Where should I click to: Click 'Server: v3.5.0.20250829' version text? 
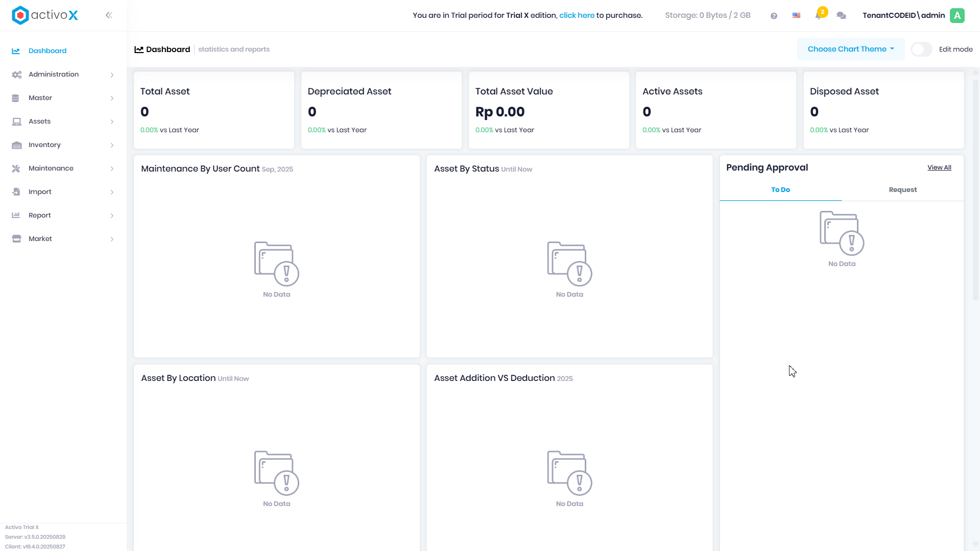point(35,537)
